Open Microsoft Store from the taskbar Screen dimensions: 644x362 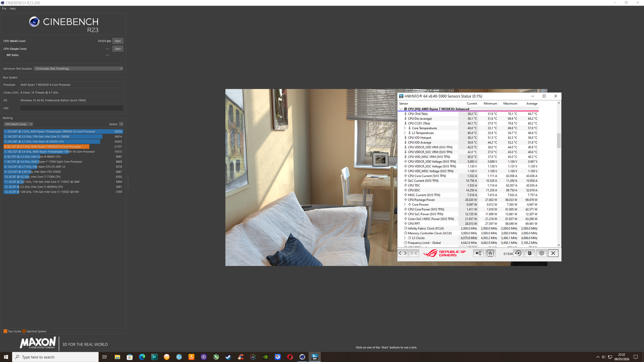pos(130,357)
